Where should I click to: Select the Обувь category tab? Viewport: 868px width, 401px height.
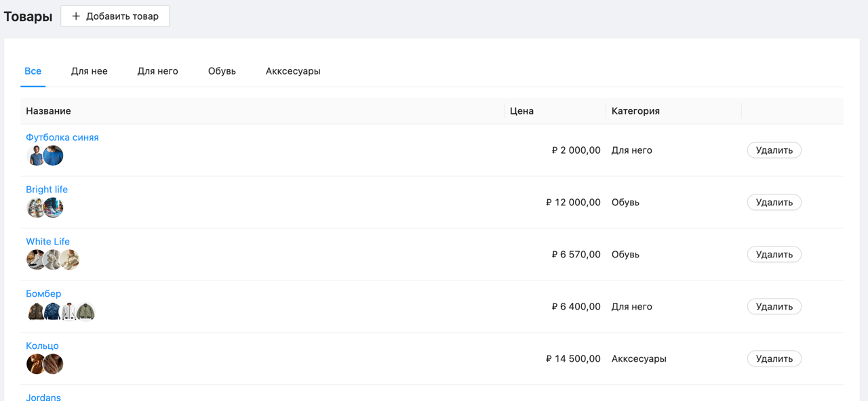(222, 71)
